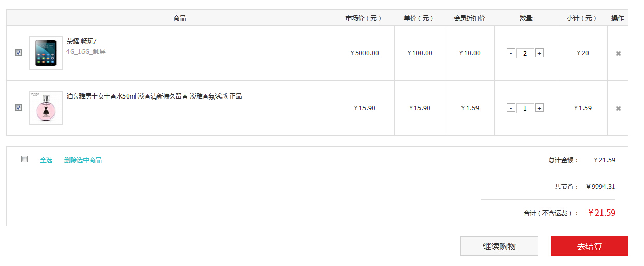This screenshot has height=266, width=644.
Task: Click 删除选中商品 to delete selected items
Action: (83, 160)
